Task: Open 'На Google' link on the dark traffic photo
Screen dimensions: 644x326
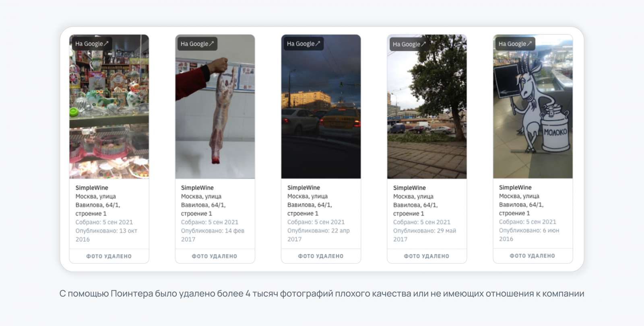Action: (303, 44)
